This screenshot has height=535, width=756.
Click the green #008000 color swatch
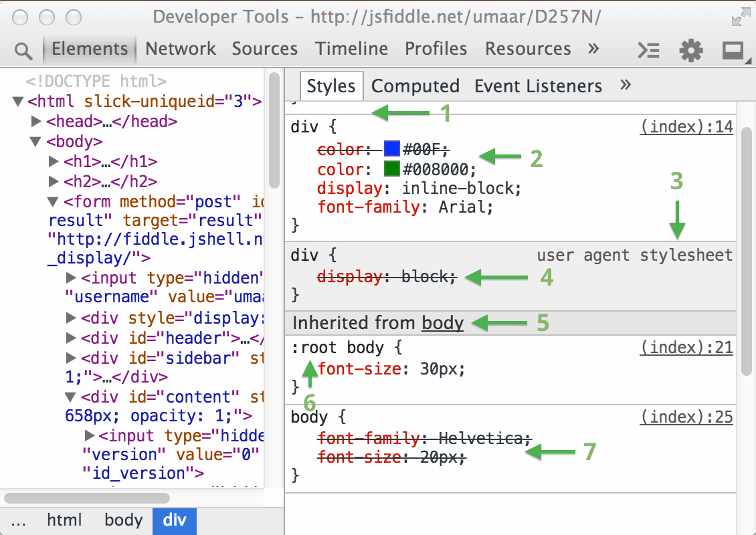(x=391, y=169)
